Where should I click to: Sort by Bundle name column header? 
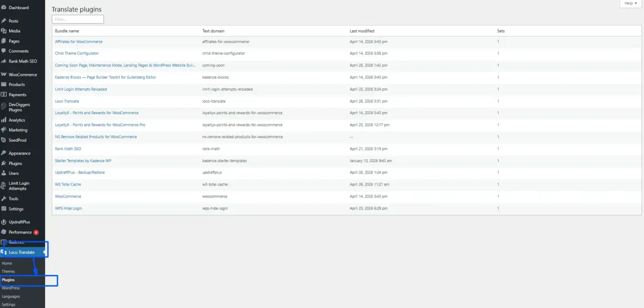[67, 31]
